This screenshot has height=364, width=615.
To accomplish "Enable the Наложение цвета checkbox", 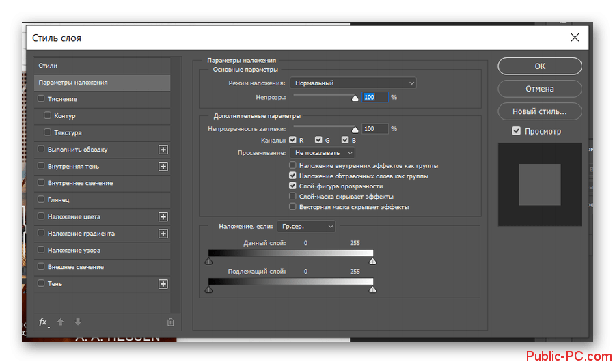I will (x=41, y=216).
